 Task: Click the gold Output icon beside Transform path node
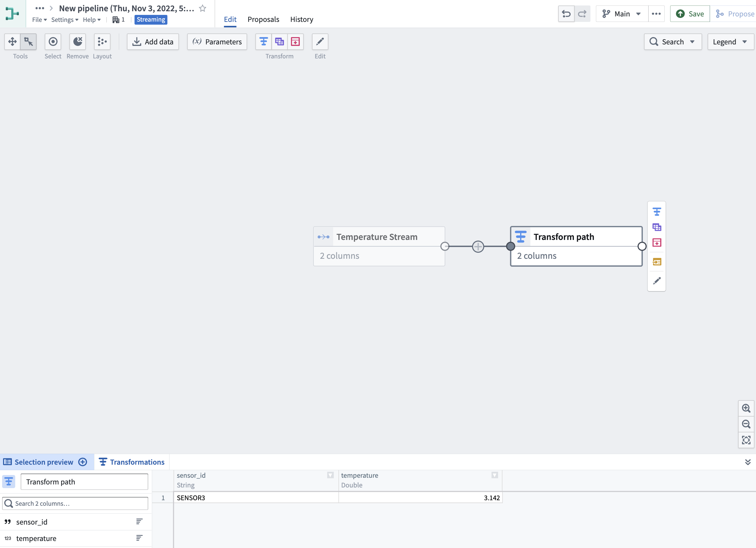657,262
